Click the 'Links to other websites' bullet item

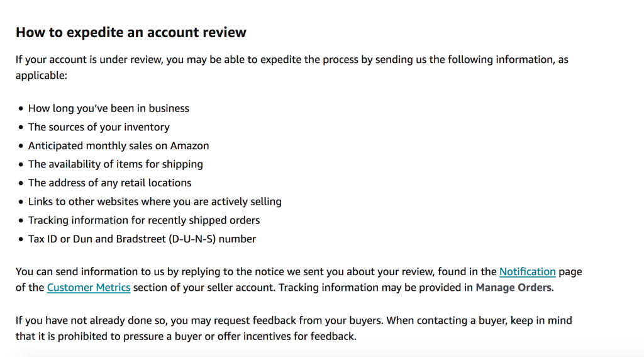pyautogui.click(x=155, y=201)
